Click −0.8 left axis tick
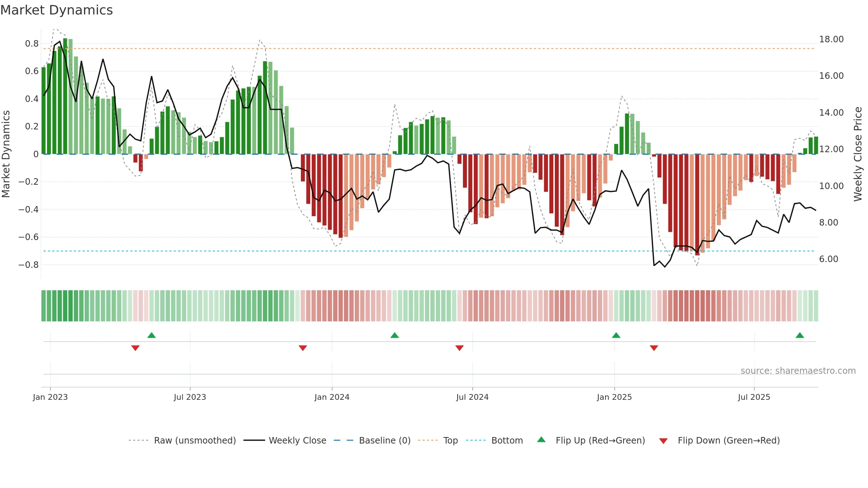The image size is (868, 488). pyautogui.click(x=29, y=265)
